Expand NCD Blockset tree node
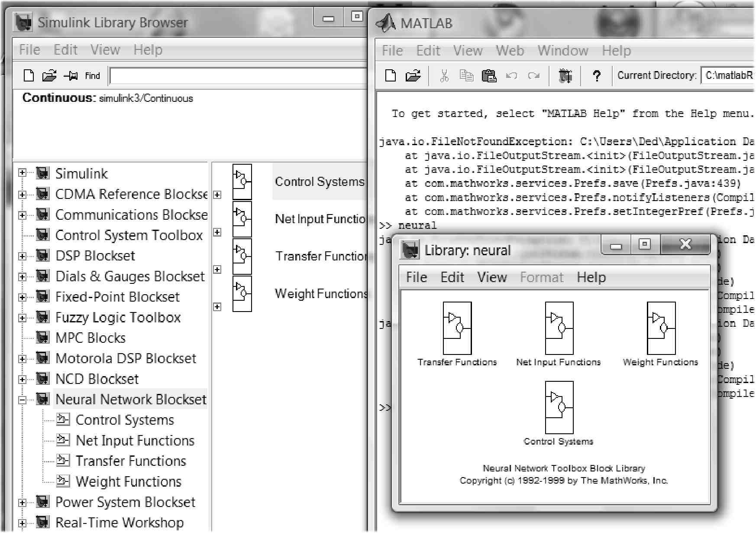 point(23,380)
